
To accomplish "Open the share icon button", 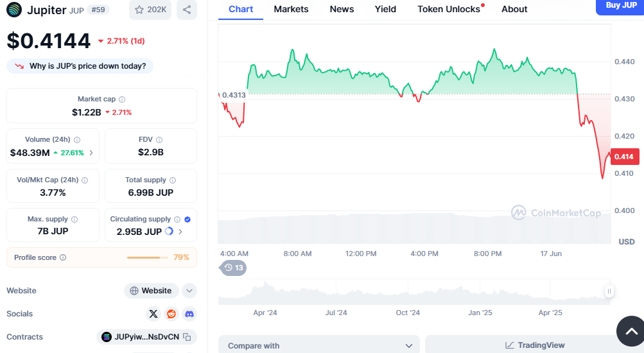I will [x=187, y=10].
